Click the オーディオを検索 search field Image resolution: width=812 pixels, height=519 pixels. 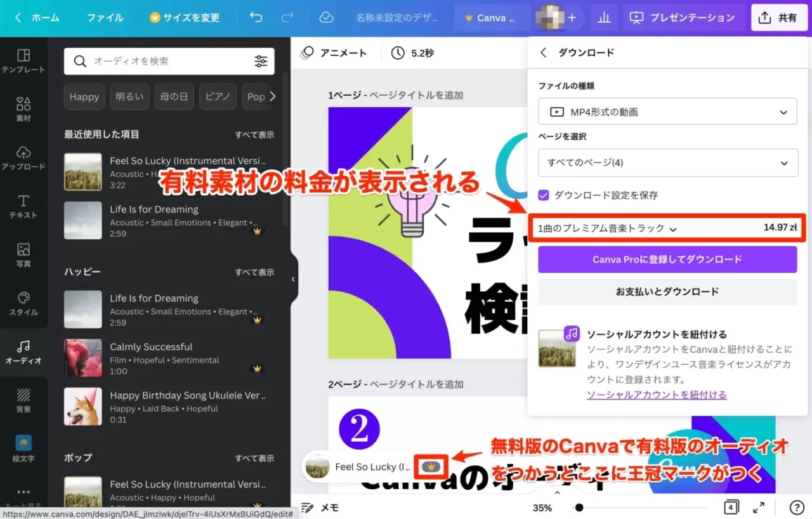(x=169, y=62)
